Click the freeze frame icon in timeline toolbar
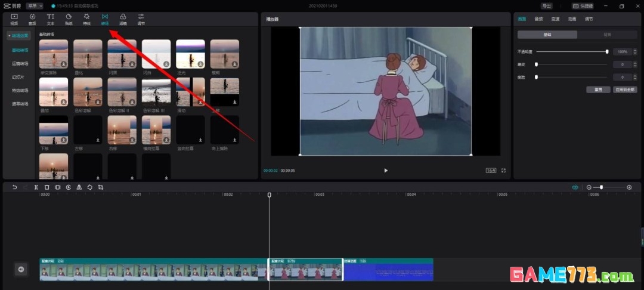 [57, 187]
